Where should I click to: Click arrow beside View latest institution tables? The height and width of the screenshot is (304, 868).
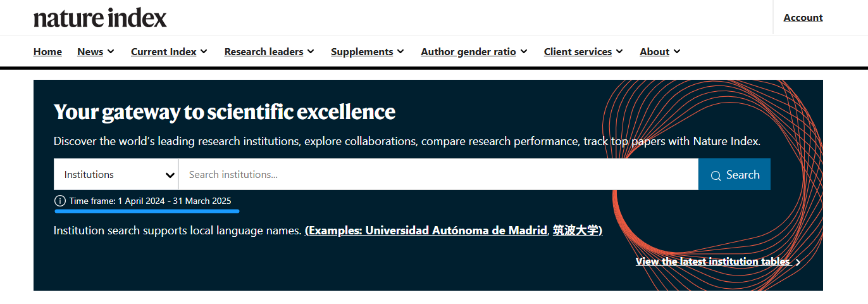click(798, 262)
